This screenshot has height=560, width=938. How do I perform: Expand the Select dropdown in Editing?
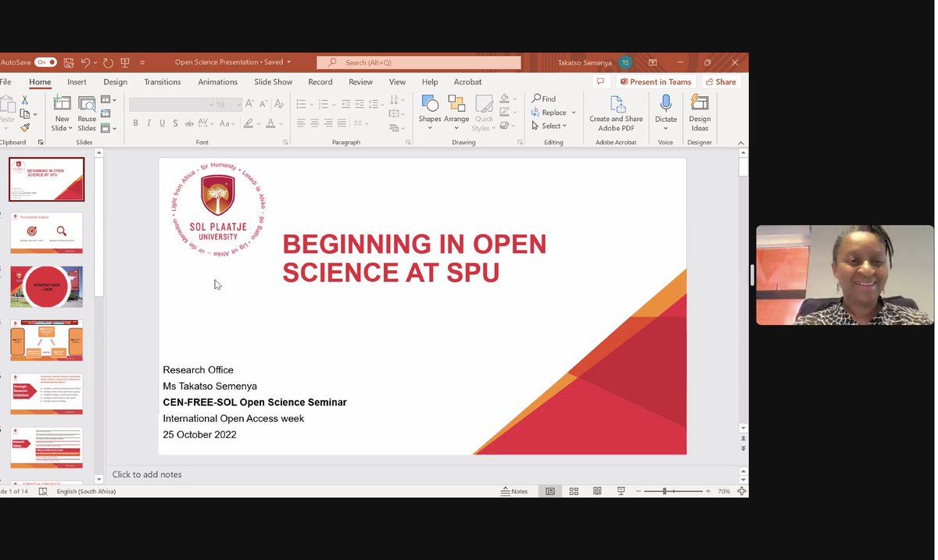pyautogui.click(x=565, y=126)
